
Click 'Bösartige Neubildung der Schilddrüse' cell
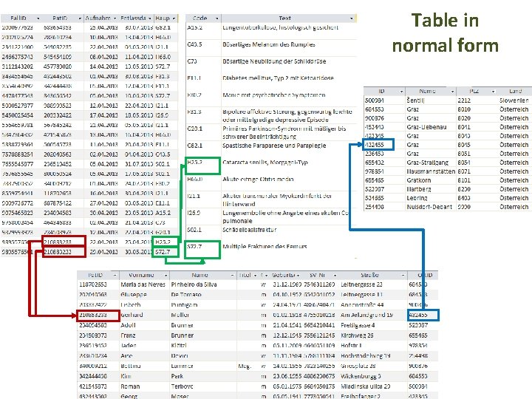pos(274,61)
